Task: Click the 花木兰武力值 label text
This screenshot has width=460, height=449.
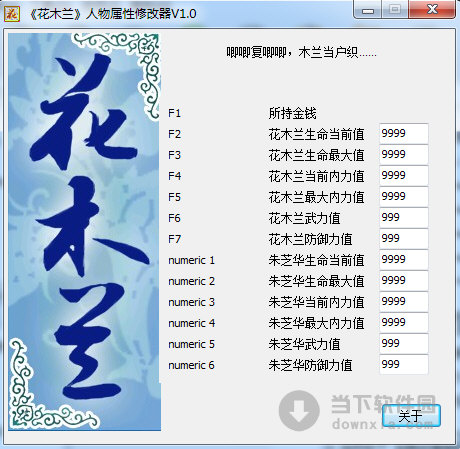Action: (304, 218)
